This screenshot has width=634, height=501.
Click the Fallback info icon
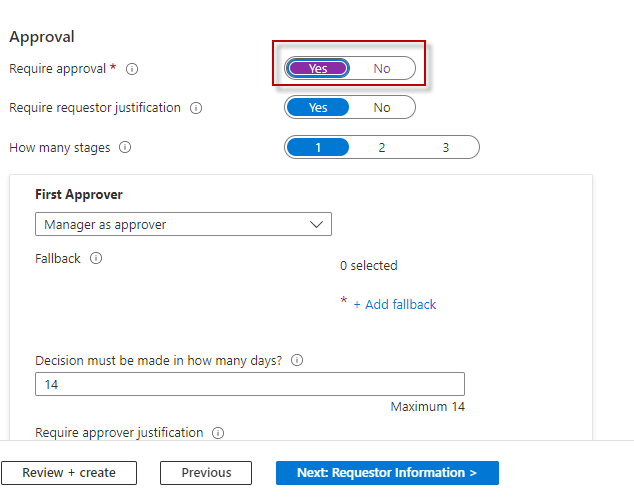(x=96, y=258)
